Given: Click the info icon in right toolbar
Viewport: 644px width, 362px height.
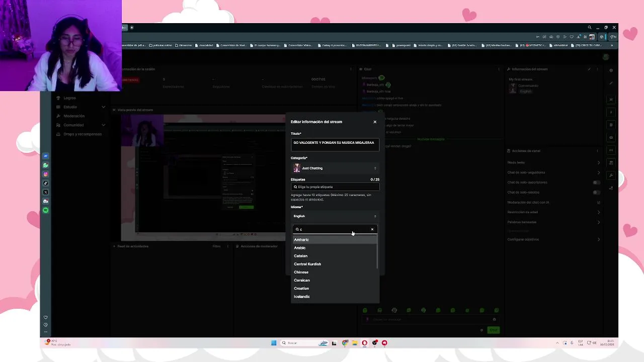Looking at the screenshot, I should (x=611, y=70).
